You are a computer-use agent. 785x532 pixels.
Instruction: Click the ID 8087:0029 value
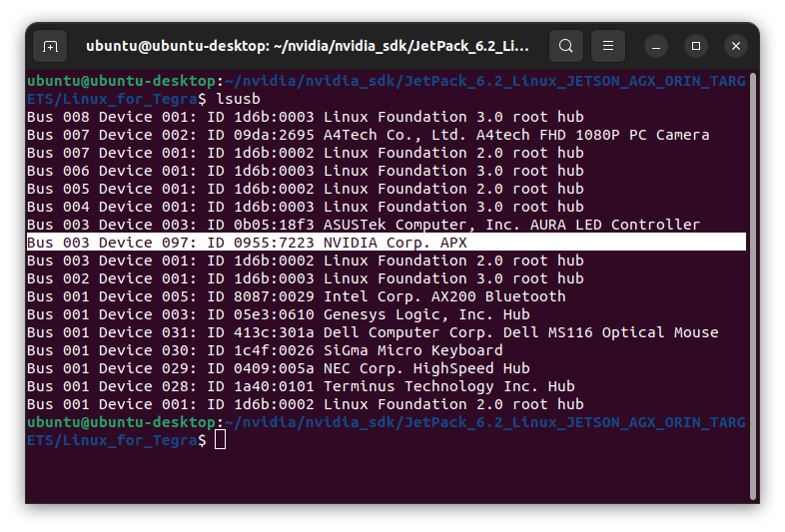click(274, 296)
